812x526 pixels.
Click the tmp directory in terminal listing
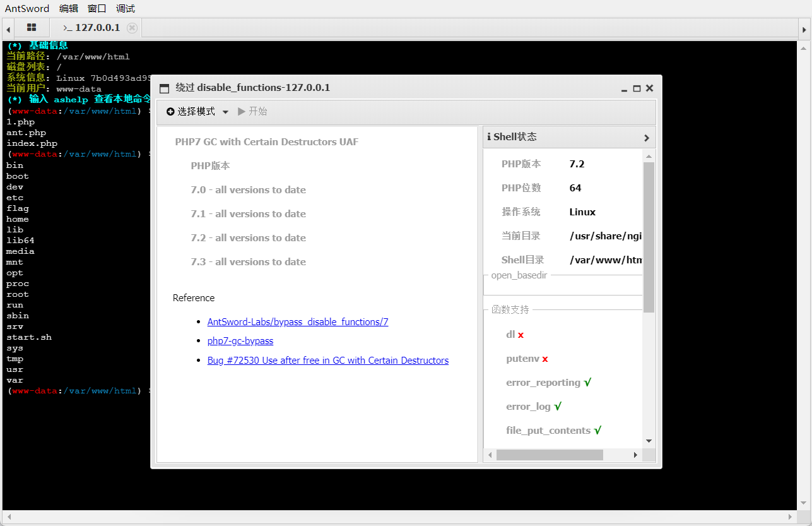(15, 359)
